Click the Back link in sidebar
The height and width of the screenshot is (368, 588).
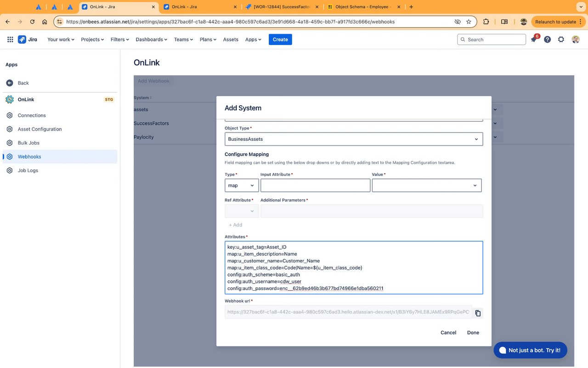23,83
